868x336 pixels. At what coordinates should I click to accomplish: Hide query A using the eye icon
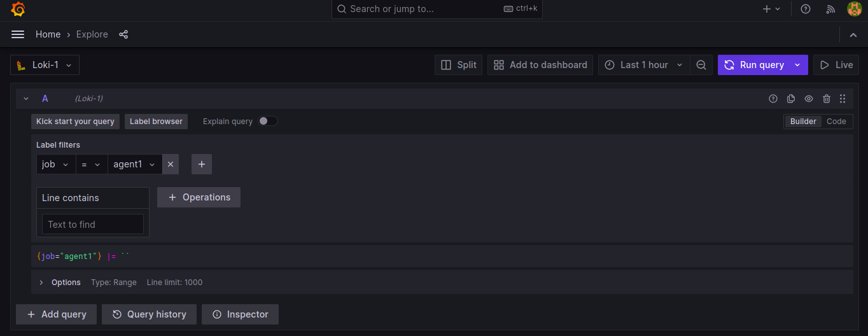click(809, 99)
